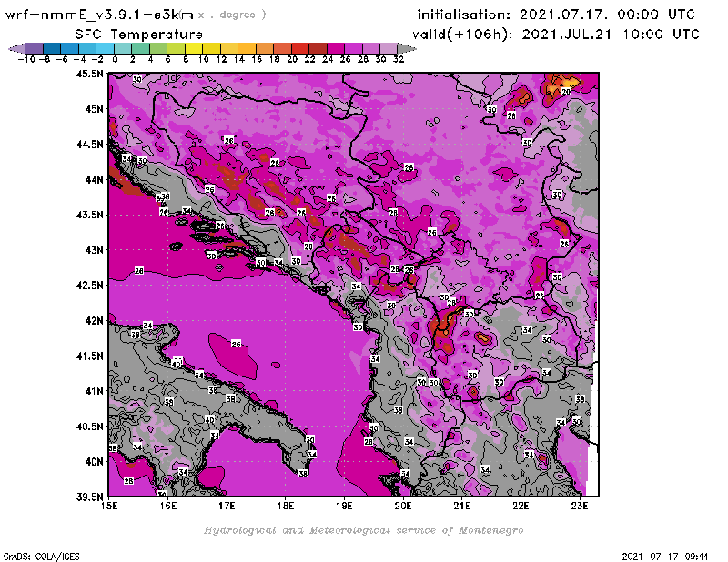Viewport: 728px width, 562px height.
Task: Click the 15E longitude axis label
Action: point(108,506)
